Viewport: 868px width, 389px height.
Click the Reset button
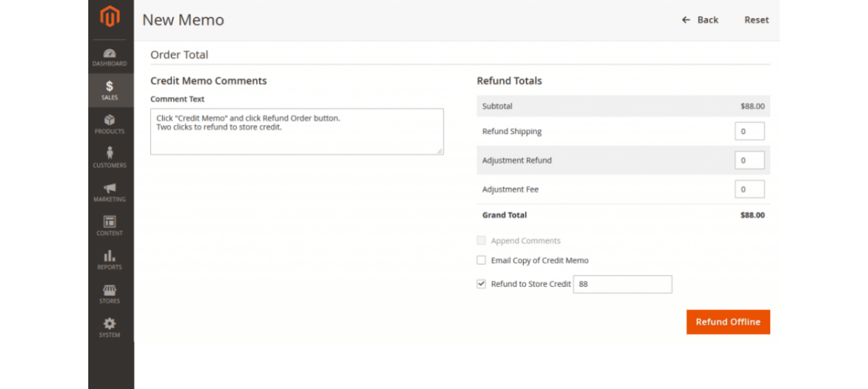pyautogui.click(x=757, y=20)
